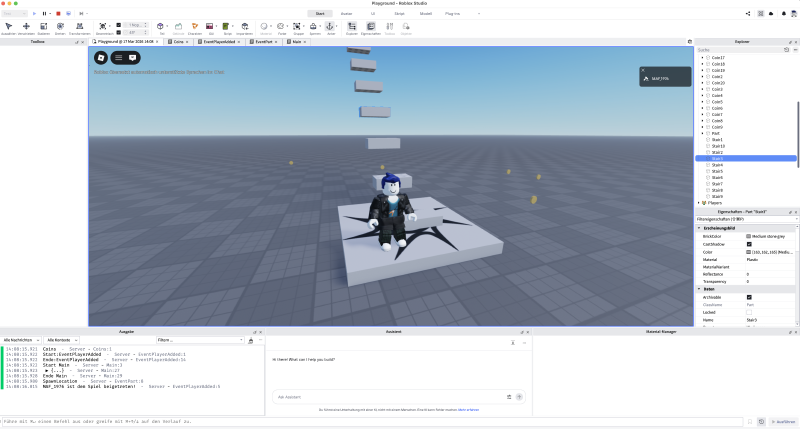Collapse the Daten section
800x436 pixels.
[699, 289]
